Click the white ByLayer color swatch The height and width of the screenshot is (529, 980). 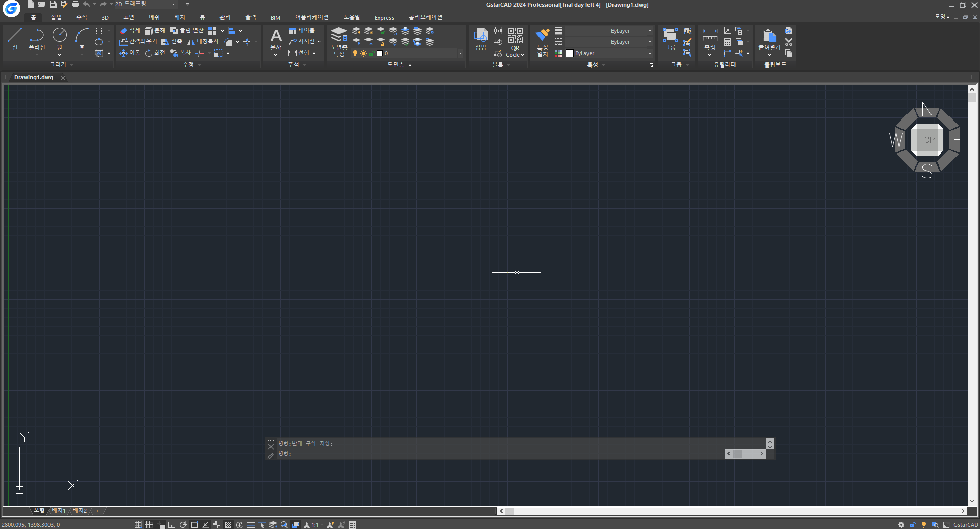click(570, 53)
